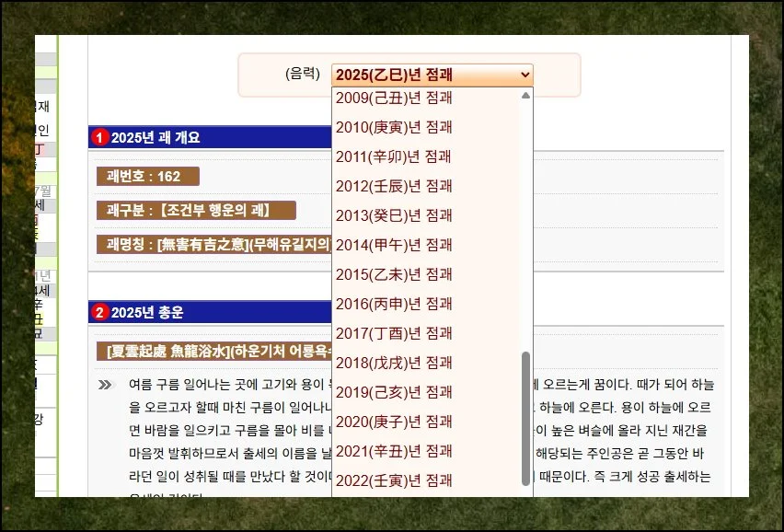Click the dropdown list scrollbar thumb
The image size is (784, 532).
pos(525,419)
